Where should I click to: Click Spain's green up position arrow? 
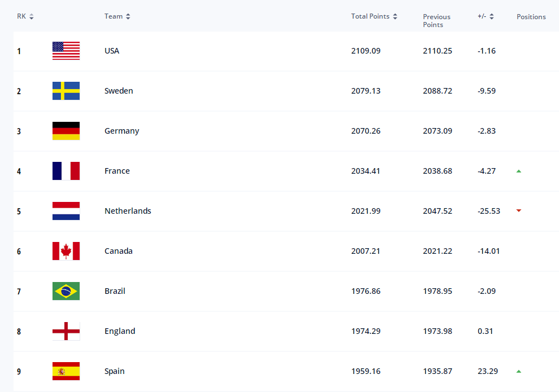[x=519, y=371]
